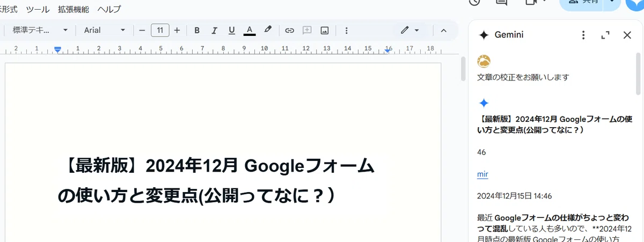Open version history clock icon
The width and height of the screenshot is (644, 242).
474,2
